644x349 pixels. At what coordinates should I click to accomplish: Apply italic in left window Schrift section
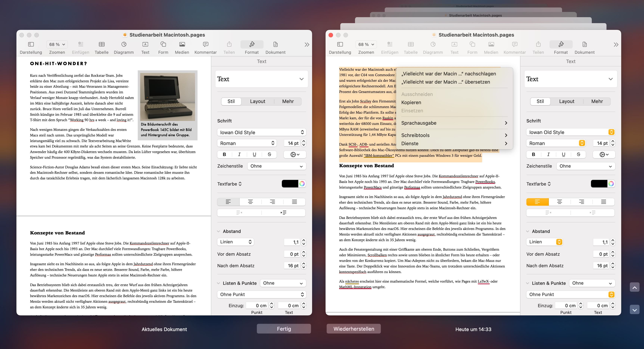pyautogui.click(x=239, y=155)
